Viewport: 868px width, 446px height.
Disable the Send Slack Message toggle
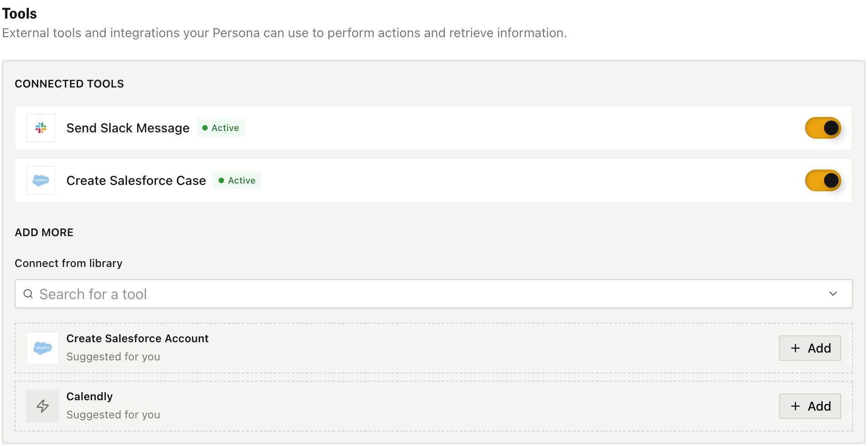(823, 128)
